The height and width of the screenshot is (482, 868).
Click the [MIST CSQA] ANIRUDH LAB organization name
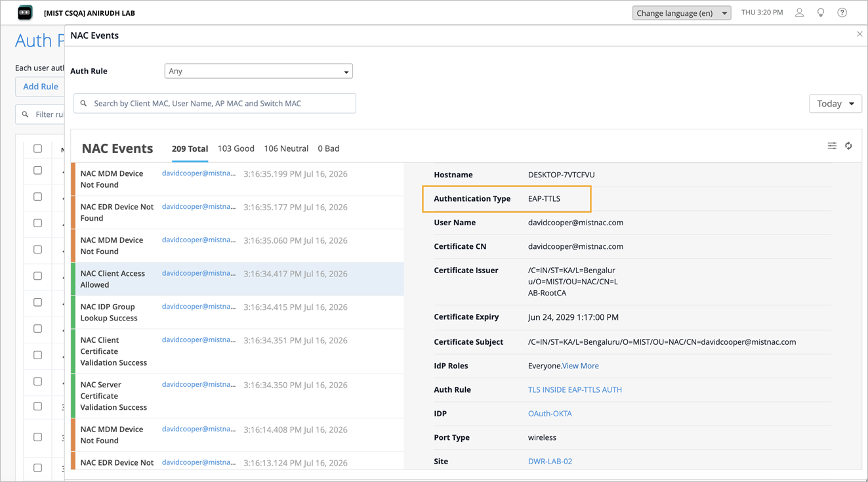click(89, 13)
